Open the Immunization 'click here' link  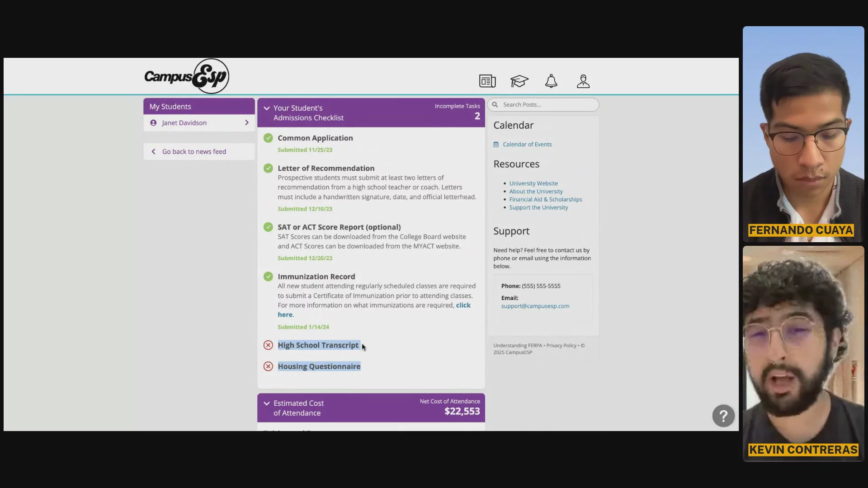point(463,305)
